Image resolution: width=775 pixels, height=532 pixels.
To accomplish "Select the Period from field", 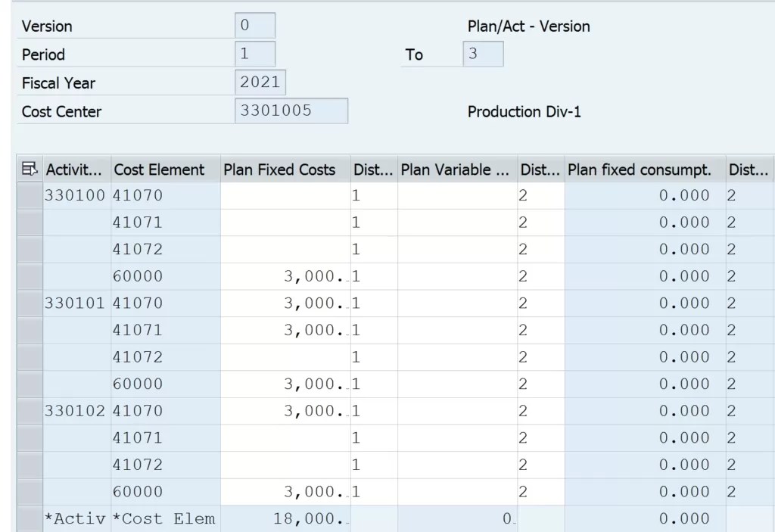I will coord(255,54).
